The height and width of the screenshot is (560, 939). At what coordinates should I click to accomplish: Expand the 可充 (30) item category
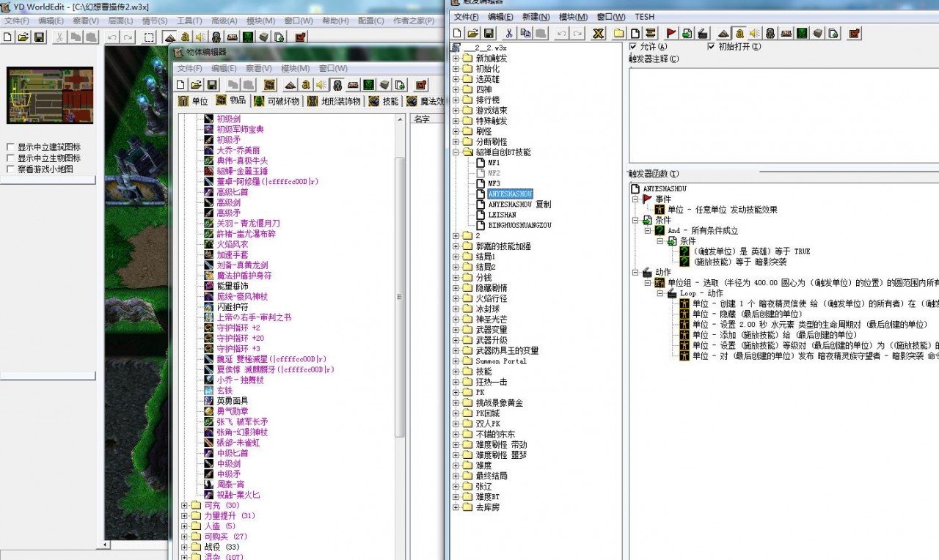point(185,505)
